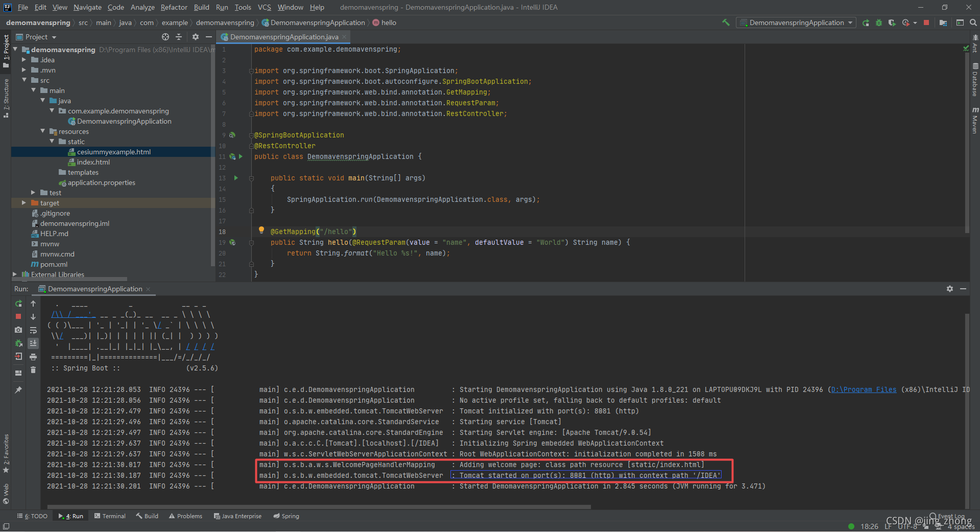Toggle scroll to end of console
The image size is (980, 532).
coord(33,343)
